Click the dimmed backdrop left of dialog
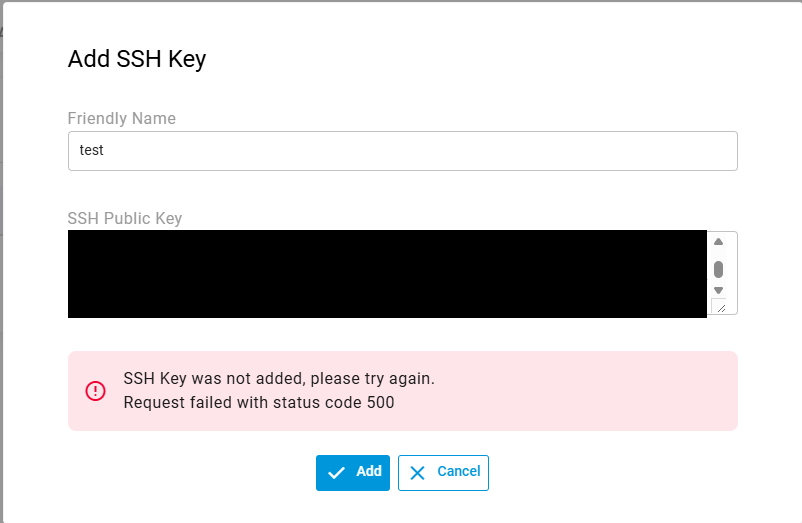802x523 pixels. pos(2,300)
